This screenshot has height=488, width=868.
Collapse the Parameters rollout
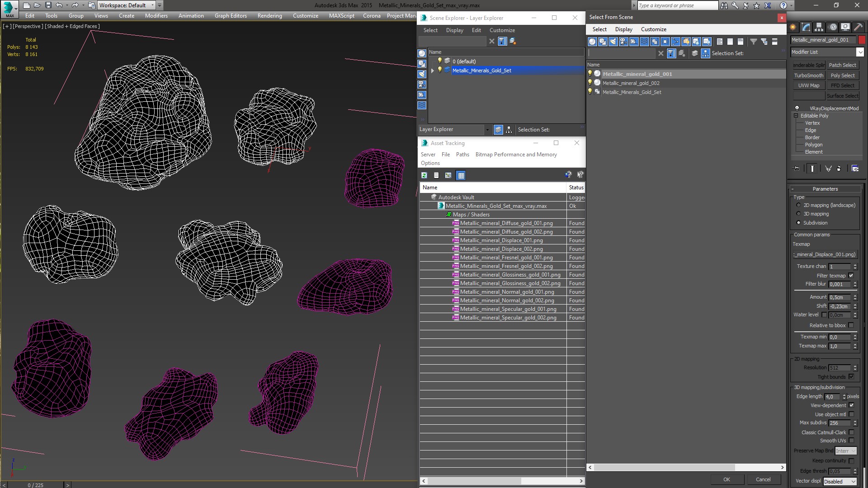[x=825, y=189]
